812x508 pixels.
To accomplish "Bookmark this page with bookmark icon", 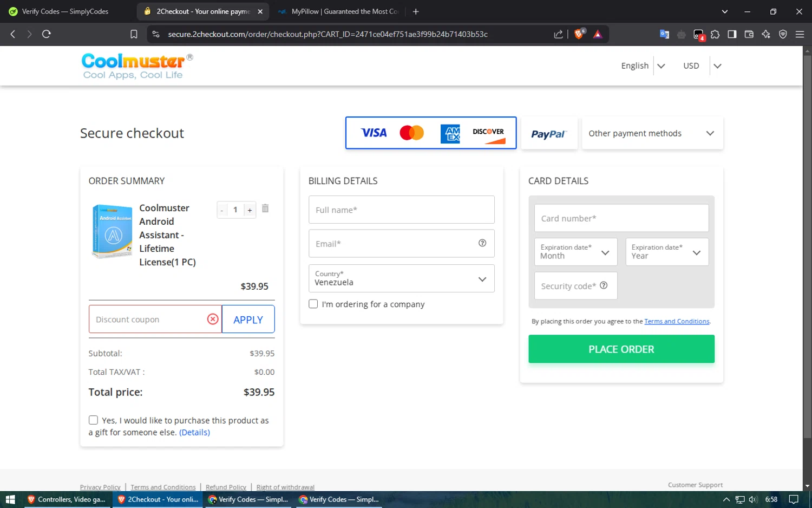I will tap(134, 34).
